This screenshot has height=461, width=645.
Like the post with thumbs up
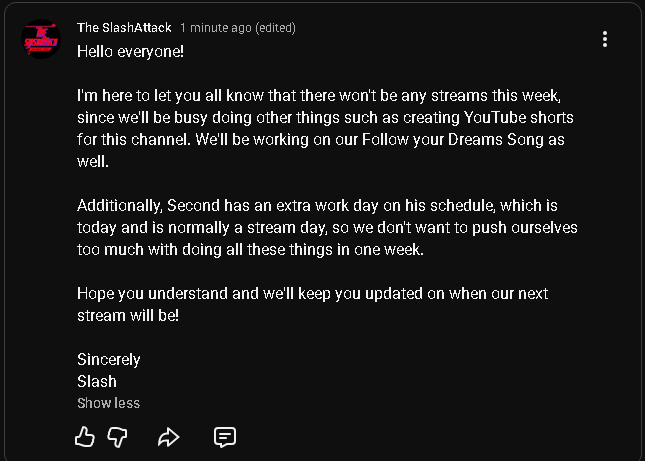85,437
